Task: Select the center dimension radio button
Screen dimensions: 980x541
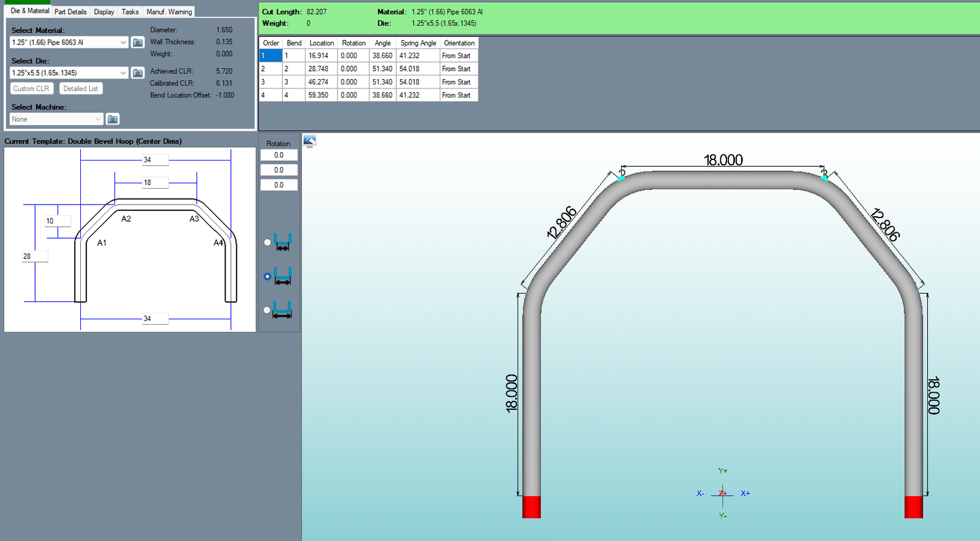Action: (267, 276)
